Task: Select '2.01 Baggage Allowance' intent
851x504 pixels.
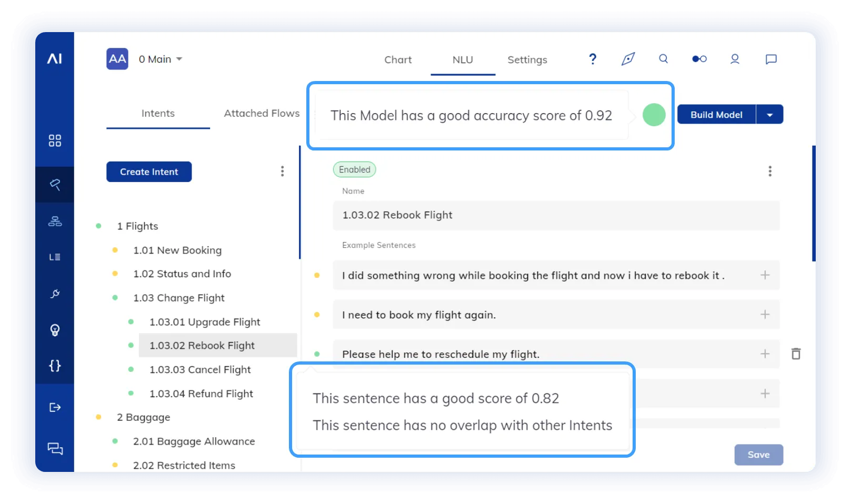Action: click(194, 441)
